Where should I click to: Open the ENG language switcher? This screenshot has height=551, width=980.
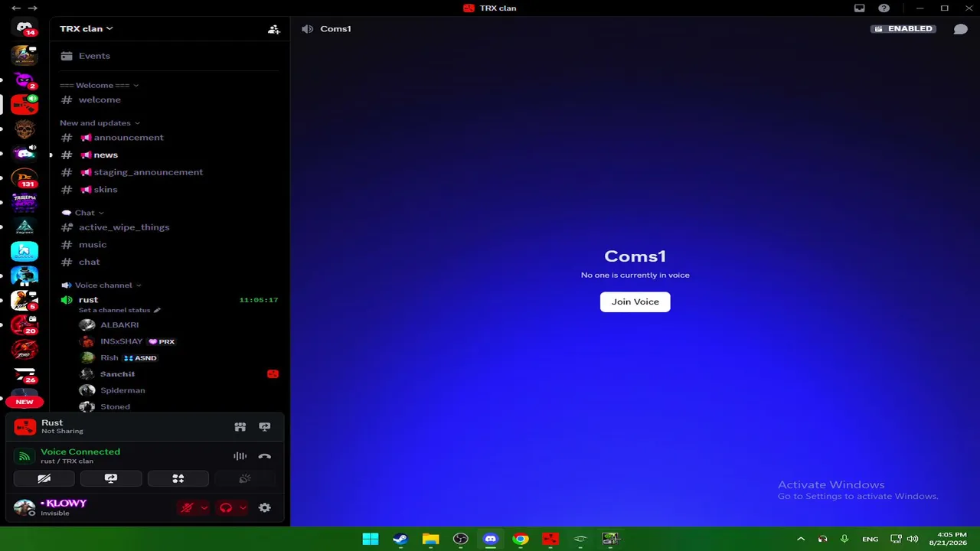[x=871, y=539]
